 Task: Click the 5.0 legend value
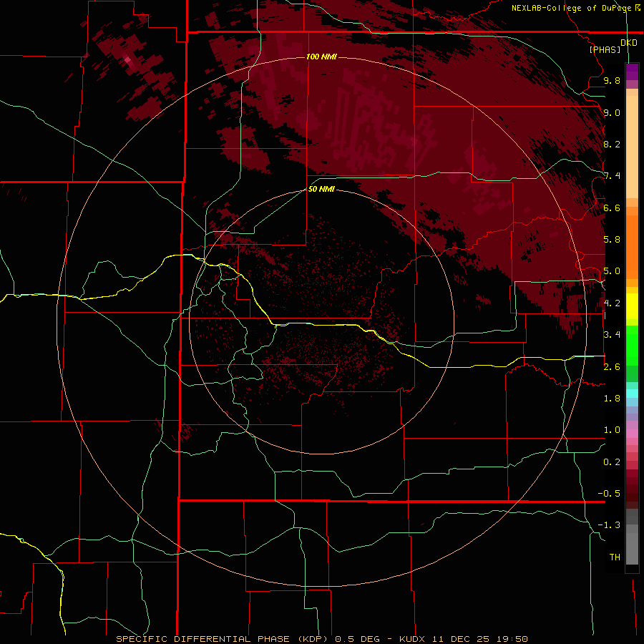click(x=612, y=271)
